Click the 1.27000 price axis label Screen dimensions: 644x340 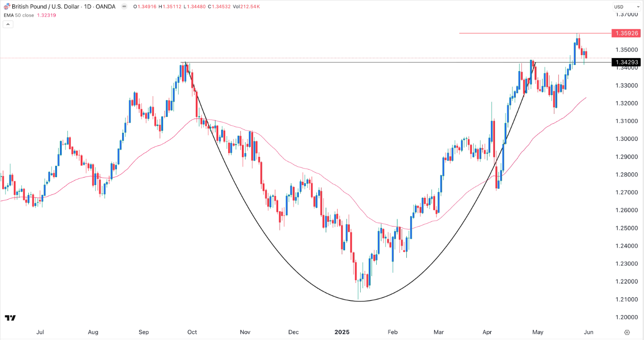pyautogui.click(x=627, y=193)
